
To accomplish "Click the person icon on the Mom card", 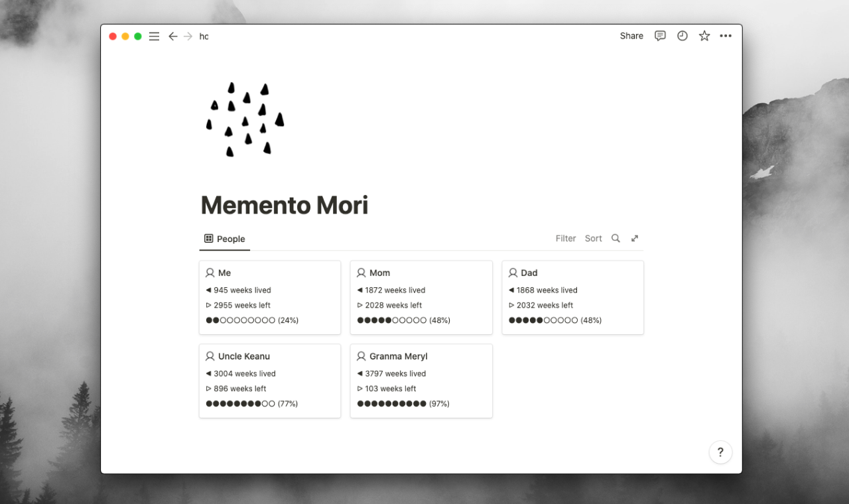I will (x=361, y=273).
